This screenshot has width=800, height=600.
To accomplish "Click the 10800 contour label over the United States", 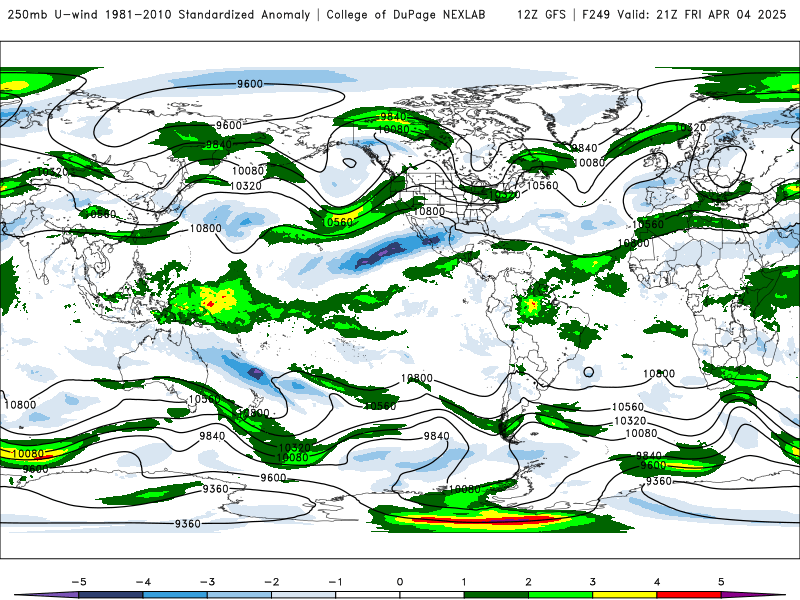I will click(429, 211).
